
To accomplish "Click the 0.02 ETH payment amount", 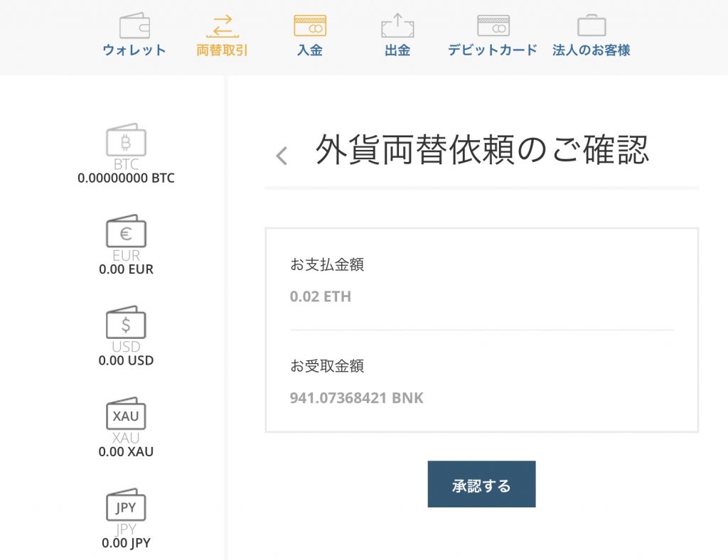I will pyautogui.click(x=321, y=296).
